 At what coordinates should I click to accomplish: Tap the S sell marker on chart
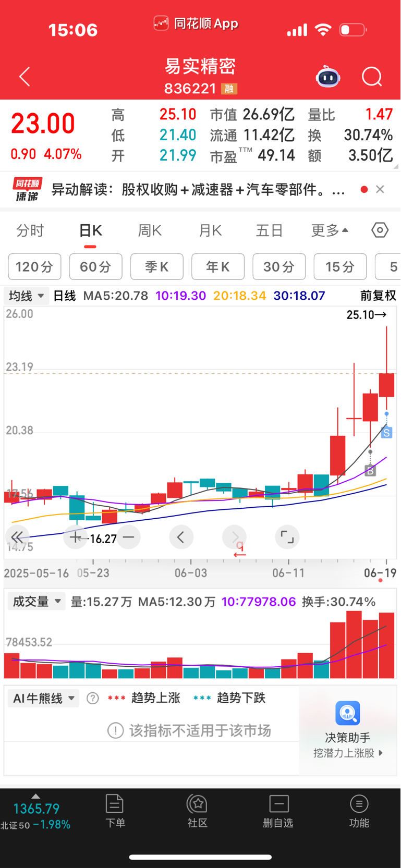point(386,433)
